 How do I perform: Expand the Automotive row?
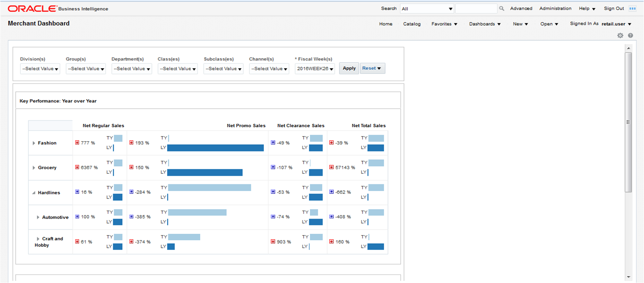point(38,217)
